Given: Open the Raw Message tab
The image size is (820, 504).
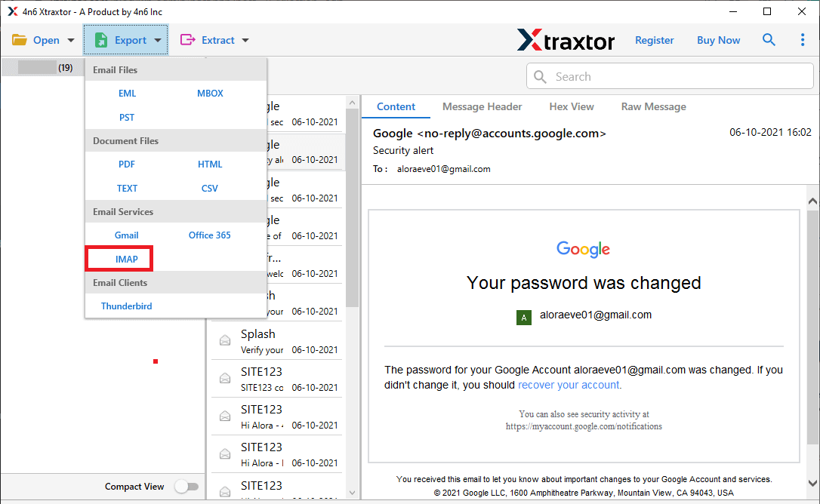Looking at the screenshot, I should pyautogui.click(x=654, y=106).
